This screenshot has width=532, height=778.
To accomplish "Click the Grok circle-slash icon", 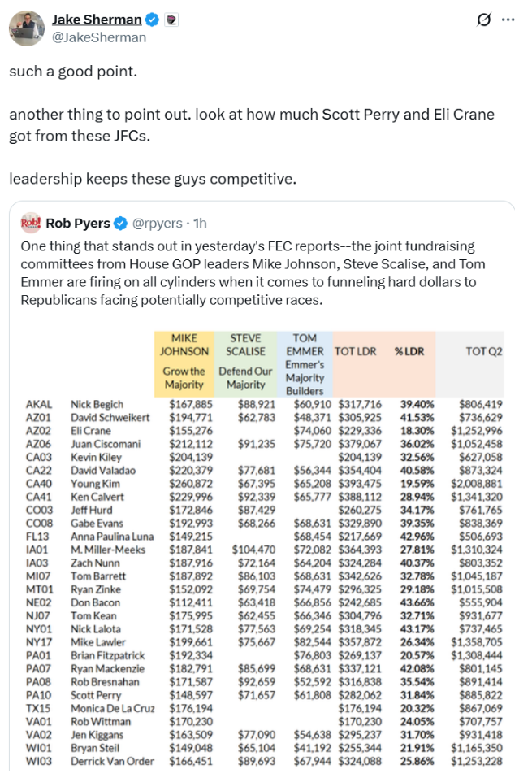I will coord(483,20).
